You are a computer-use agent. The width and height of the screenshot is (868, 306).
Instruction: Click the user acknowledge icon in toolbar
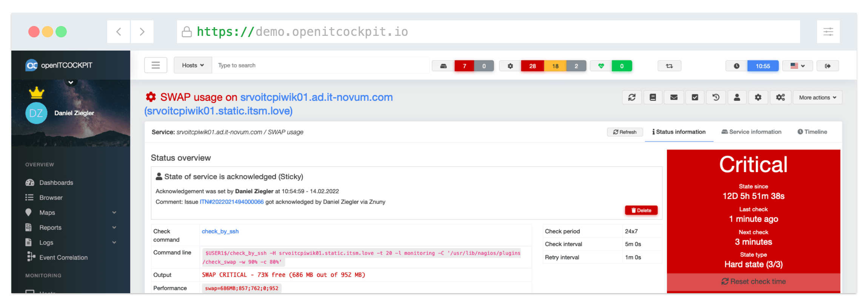(x=737, y=97)
